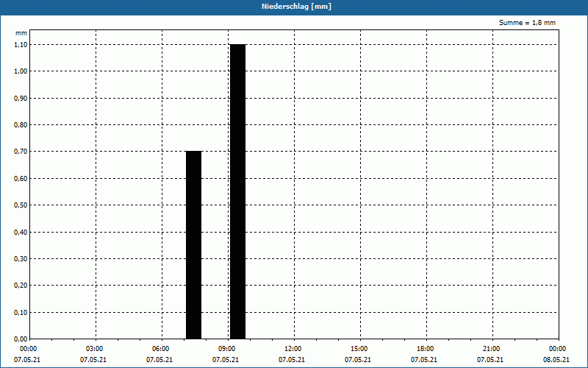
Task: Click the mm unit label
Action: 21,33
